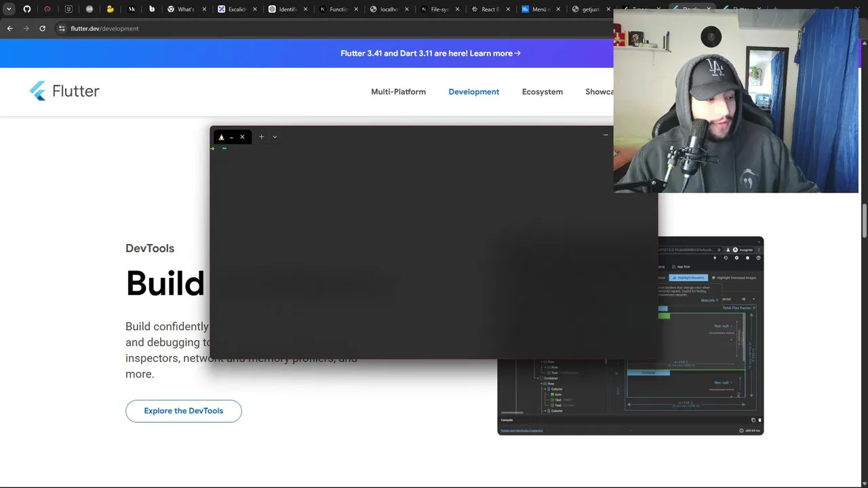Screen dimensions: 868x488
Task: Close the What's browser tab
Action: (x=204, y=9)
